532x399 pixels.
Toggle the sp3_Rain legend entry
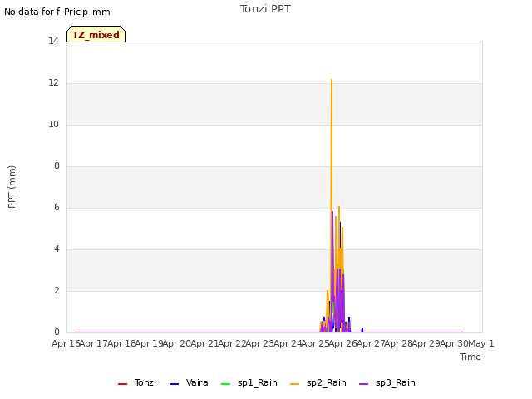click(x=387, y=382)
